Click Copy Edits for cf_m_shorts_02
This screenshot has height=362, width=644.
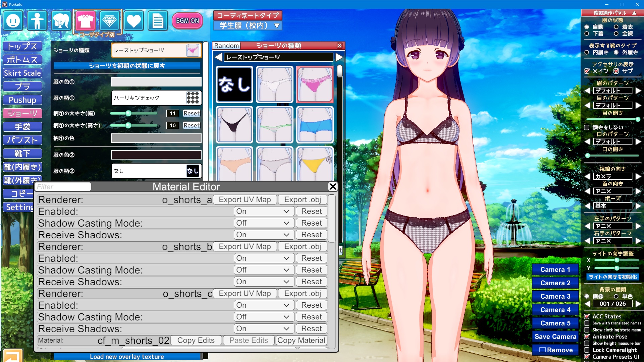click(196, 341)
